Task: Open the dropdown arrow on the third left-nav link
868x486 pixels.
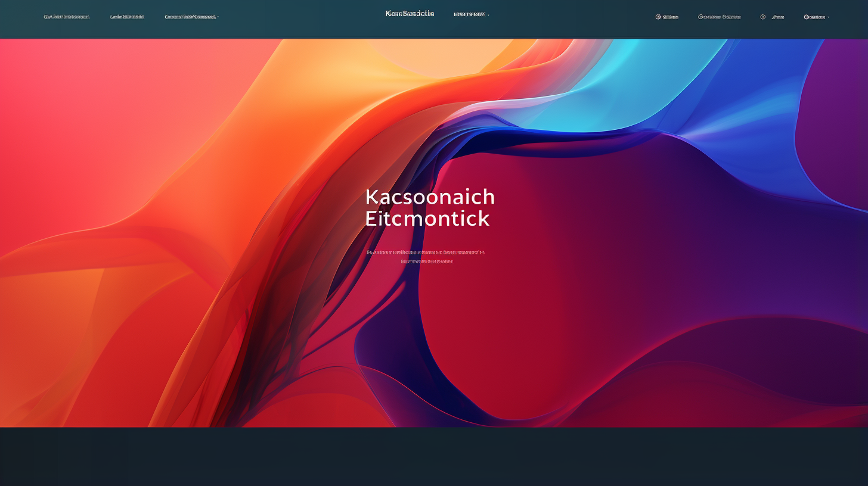Action: (217, 17)
